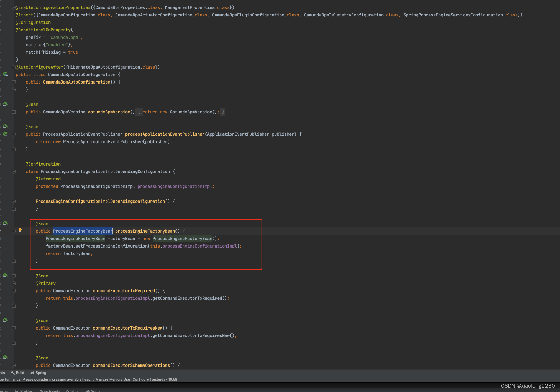Click the bean gutter icon for commandExecutorTxRequired @Bean

tap(6, 276)
